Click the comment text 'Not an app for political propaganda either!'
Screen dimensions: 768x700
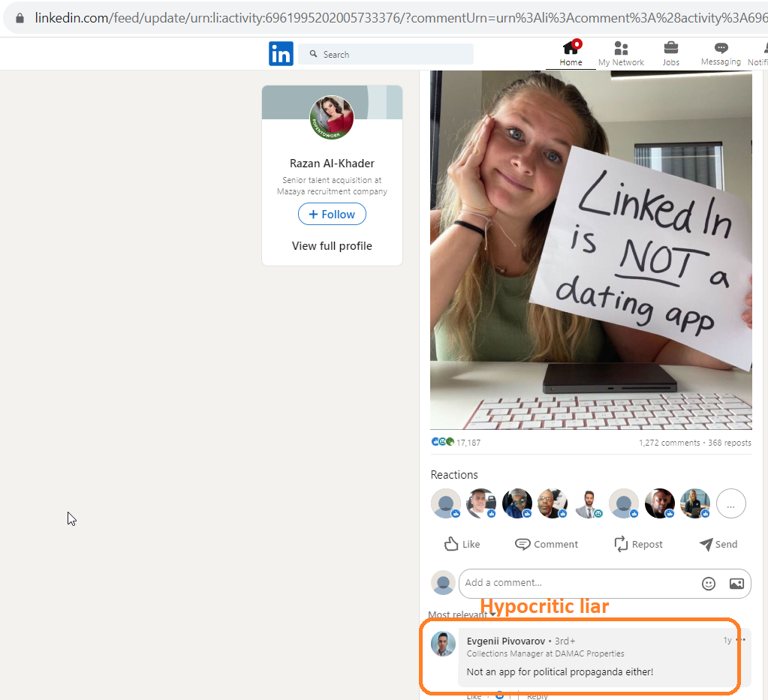pos(560,672)
